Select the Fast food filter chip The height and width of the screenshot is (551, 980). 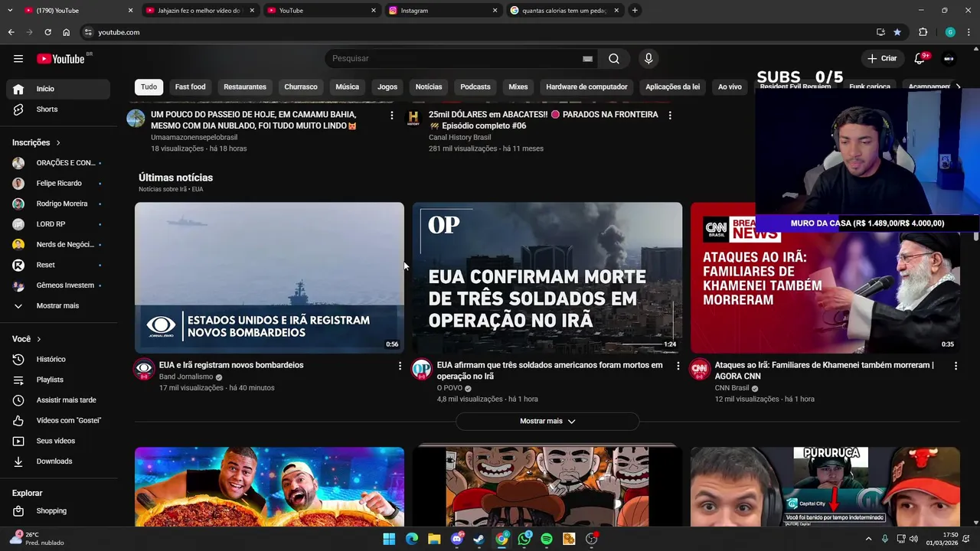(191, 87)
